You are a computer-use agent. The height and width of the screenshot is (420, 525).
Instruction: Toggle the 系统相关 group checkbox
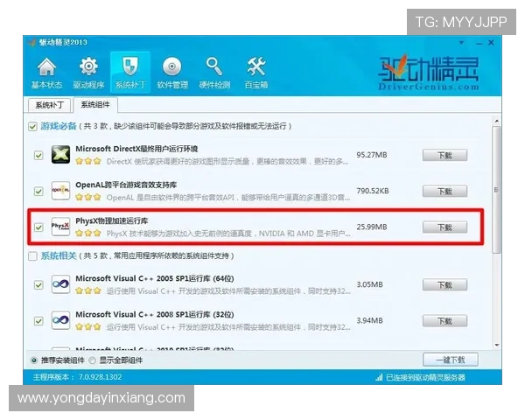tap(32, 256)
